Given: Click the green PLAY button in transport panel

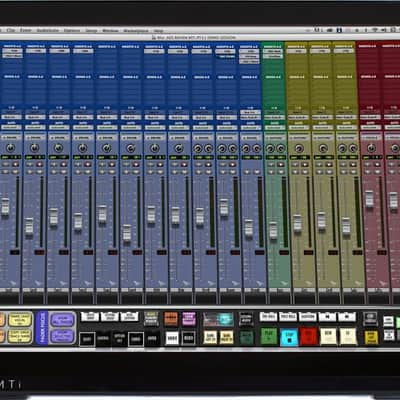Looking at the screenshot, I should [x=269, y=336].
